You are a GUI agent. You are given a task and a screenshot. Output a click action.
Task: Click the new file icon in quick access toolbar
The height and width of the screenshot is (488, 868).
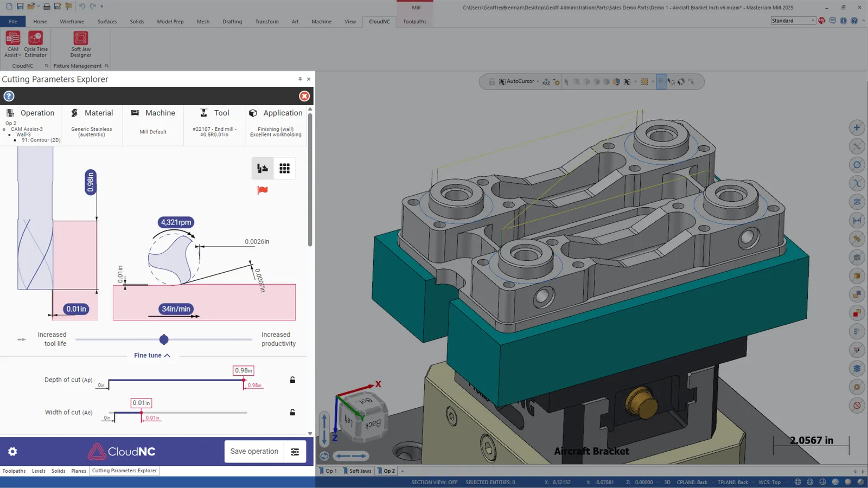tap(9, 7)
